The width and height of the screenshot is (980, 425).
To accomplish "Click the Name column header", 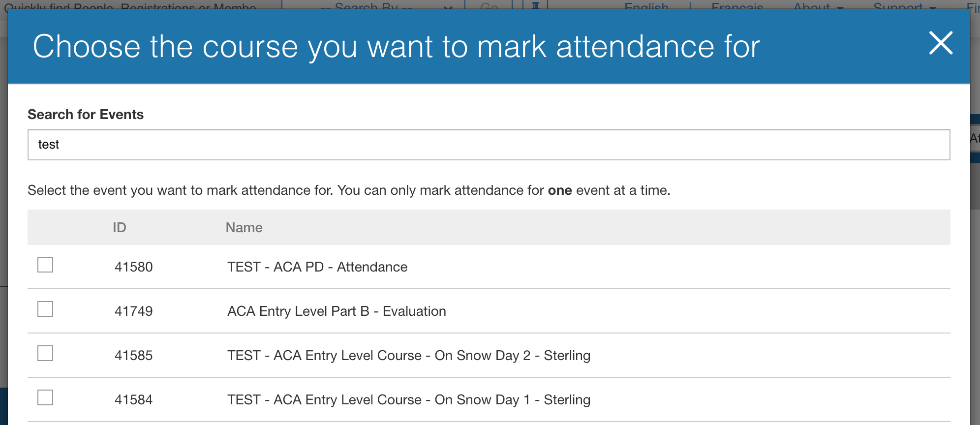I will click(244, 227).
